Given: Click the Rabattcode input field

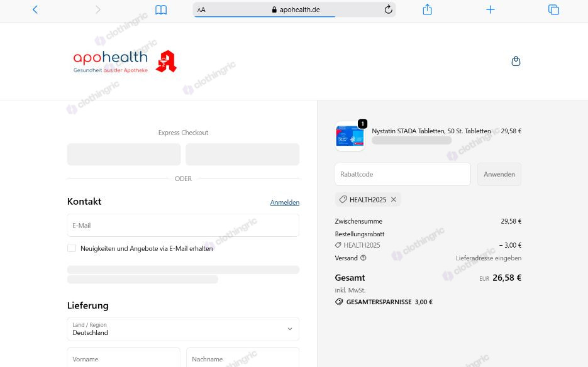Looking at the screenshot, I should [402, 174].
